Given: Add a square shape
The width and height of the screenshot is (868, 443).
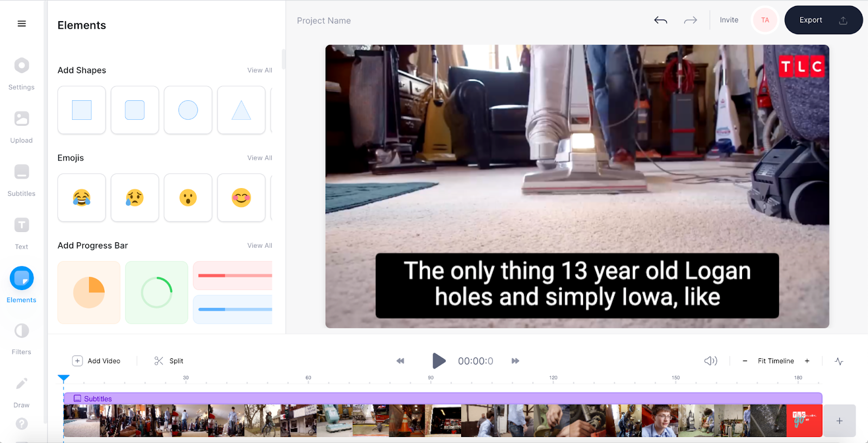Looking at the screenshot, I should click(x=81, y=110).
